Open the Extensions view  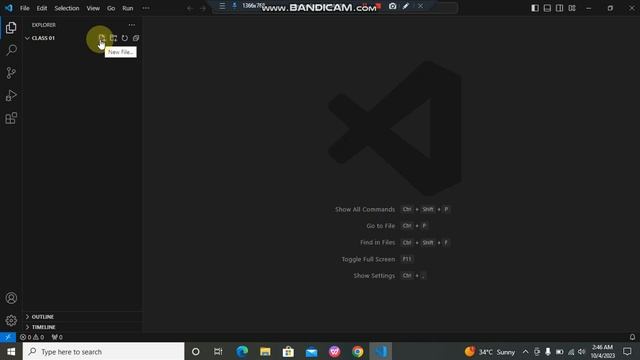pos(11,118)
